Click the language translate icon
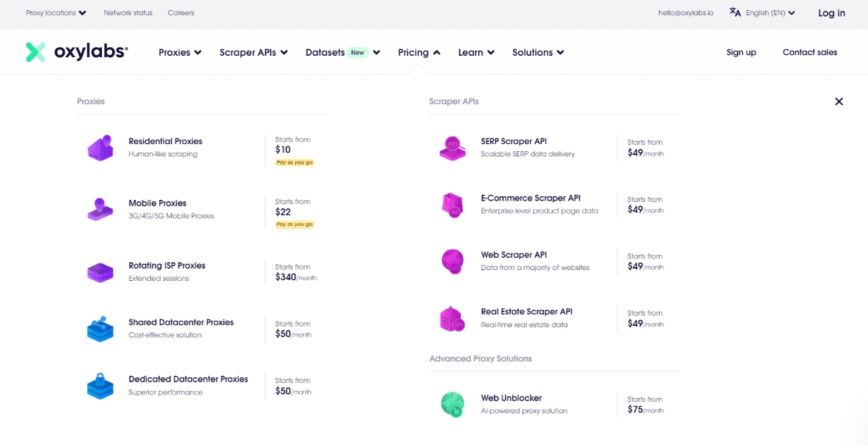Viewport: 868px width, 446px height. click(x=736, y=12)
